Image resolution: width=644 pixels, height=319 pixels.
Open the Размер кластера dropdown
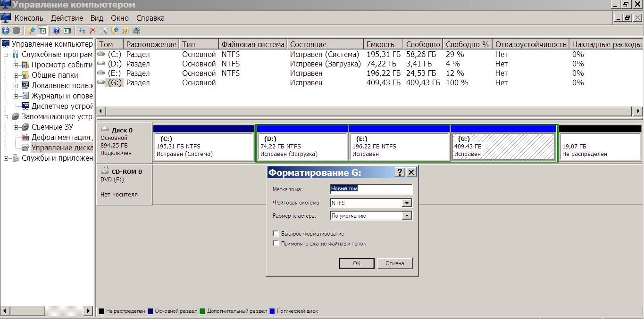(407, 216)
